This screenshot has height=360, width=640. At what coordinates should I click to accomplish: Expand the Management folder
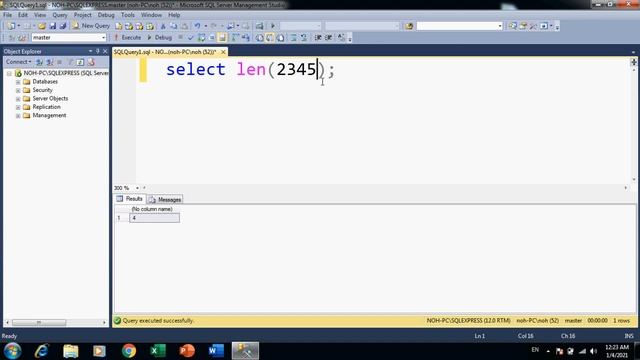click(18, 116)
